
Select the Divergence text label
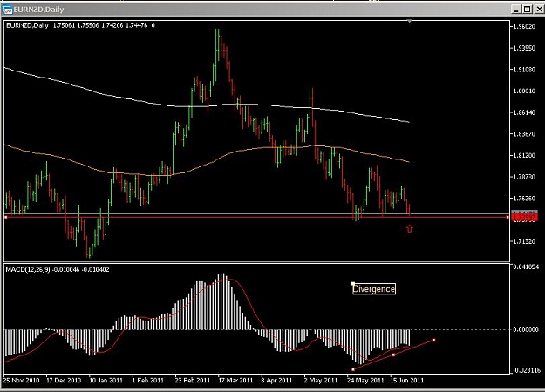[374, 289]
